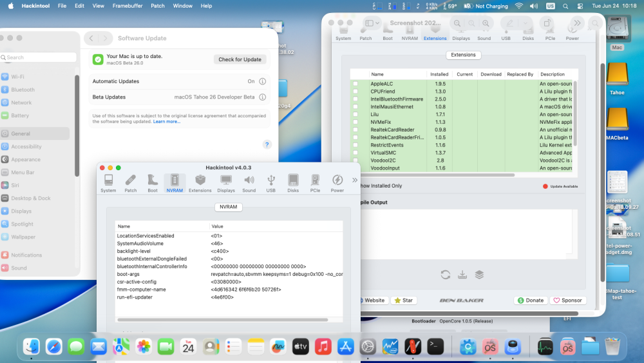The width and height of the screenshot is (644, 363).
Task: Click the stacked layers icon in the previewed Extensions screenshot
Action: pyautogui.click(x=479, y=275)
